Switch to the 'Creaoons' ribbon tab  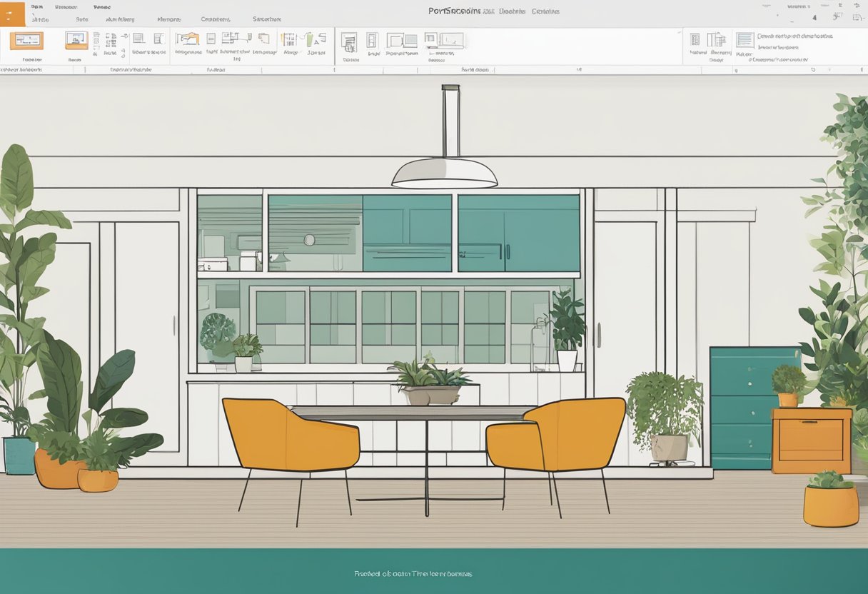[x=216, y=19]
